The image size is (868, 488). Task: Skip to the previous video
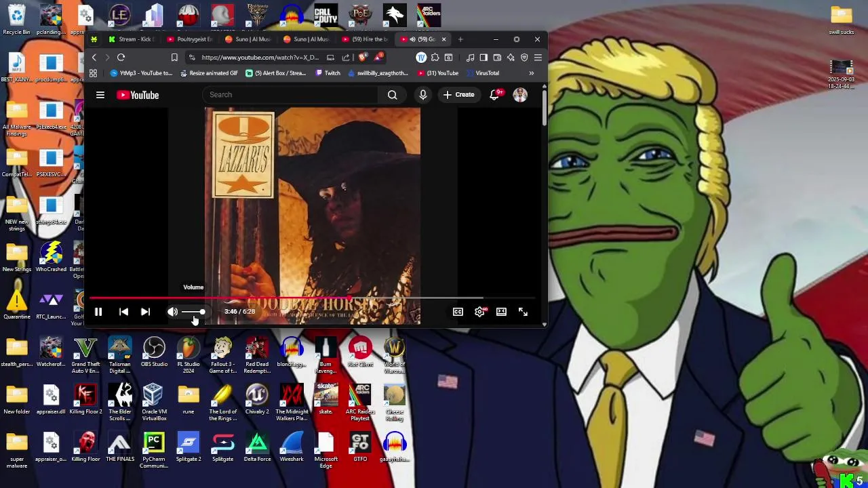point(123,312)
